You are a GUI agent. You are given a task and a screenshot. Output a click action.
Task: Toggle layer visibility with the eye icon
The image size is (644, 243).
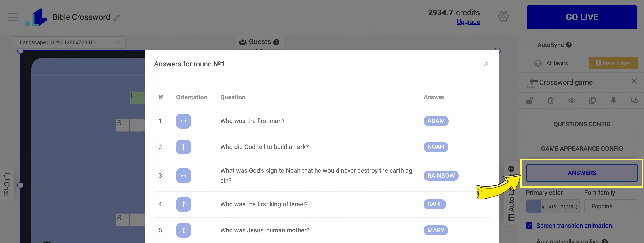pyautogui.click(x=572, y=101)
